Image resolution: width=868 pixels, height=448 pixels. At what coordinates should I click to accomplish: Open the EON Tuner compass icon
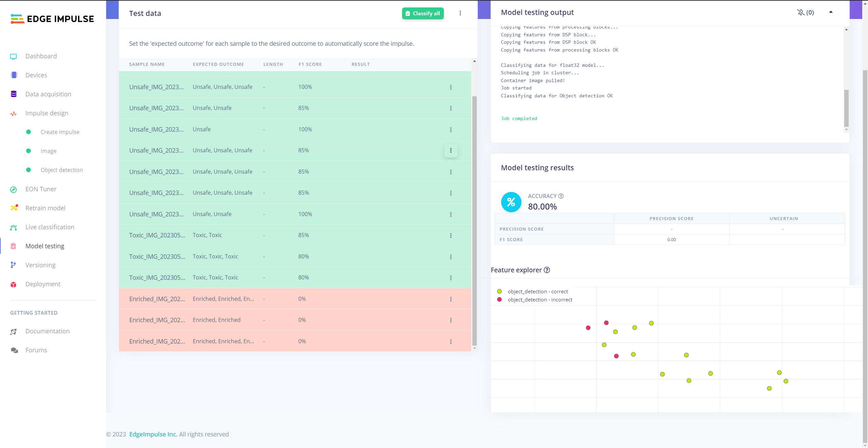(x=14, y=190)
